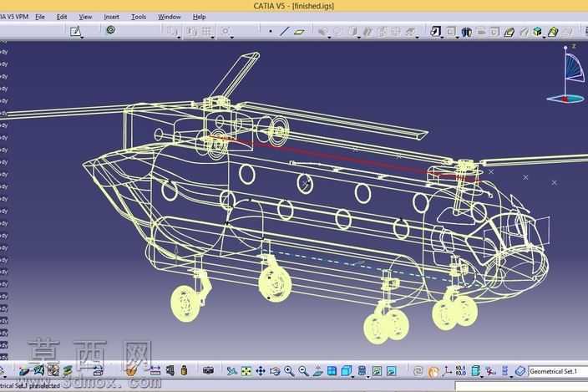This screenshot has width=588, height=392.
Task: Click the orange swirl icon, bottom toolbar
Action: 433,371
